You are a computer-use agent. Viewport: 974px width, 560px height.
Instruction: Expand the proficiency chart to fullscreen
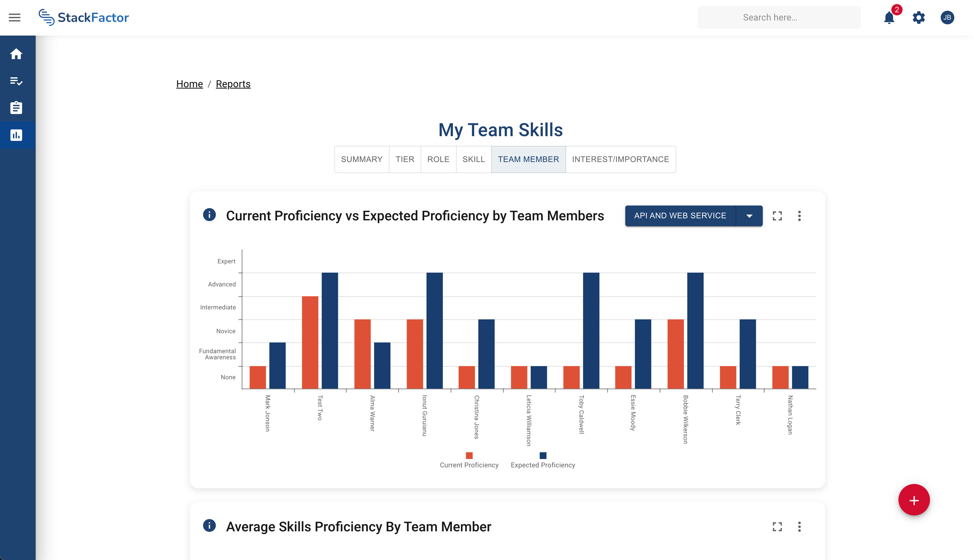(x=777, y=216)
